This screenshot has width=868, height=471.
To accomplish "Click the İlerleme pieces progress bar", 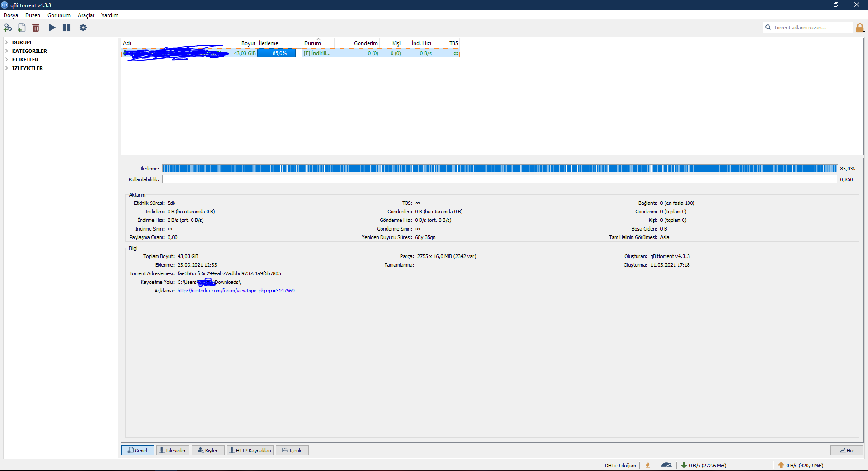I will (500, 169).
